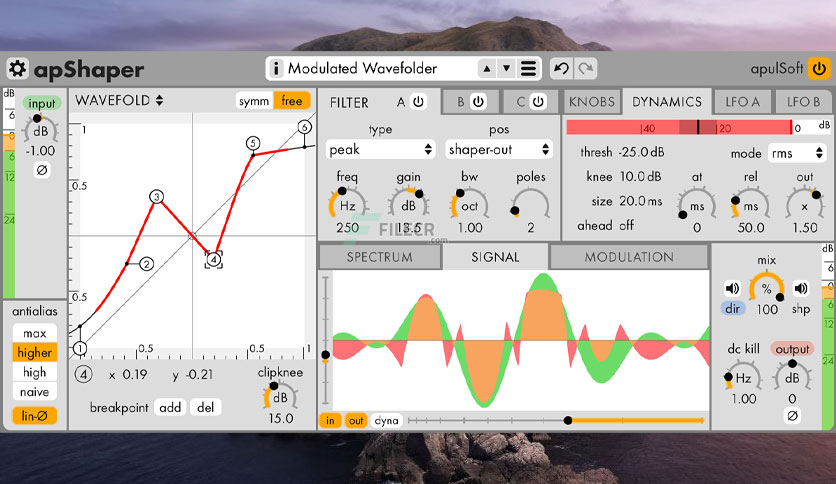Image resolution: width=836 pixels, height=484 pixels.
Task: Click the dynamics attack ms knob
Action: pyautogui.click(x=697, y=205)
